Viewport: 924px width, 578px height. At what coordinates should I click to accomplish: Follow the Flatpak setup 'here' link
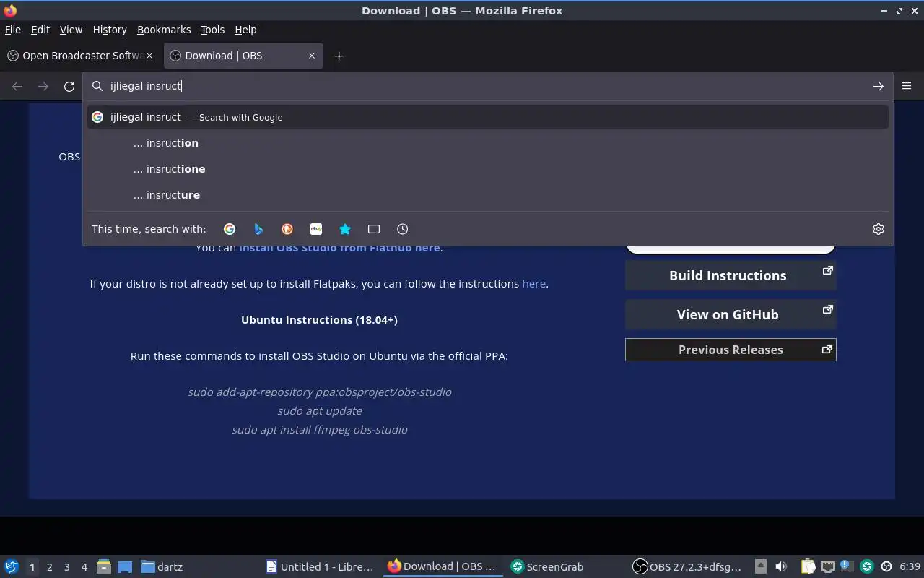(533, 284)
